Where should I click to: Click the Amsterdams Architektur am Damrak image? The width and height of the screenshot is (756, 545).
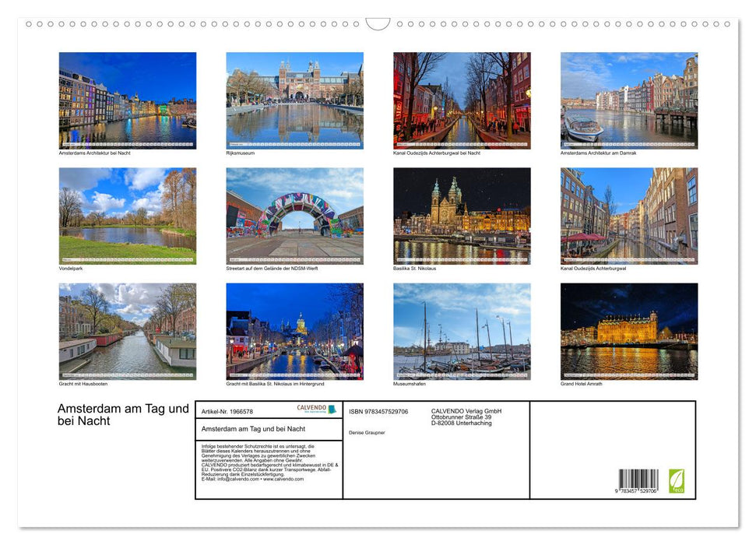[628, 100]
